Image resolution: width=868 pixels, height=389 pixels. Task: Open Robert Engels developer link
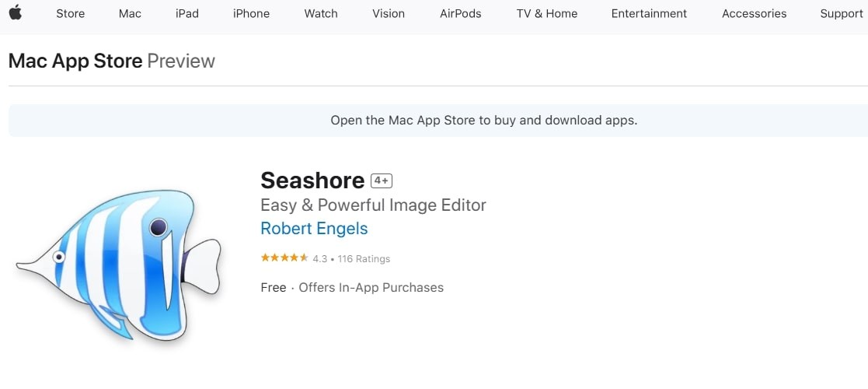click(314, 228)
